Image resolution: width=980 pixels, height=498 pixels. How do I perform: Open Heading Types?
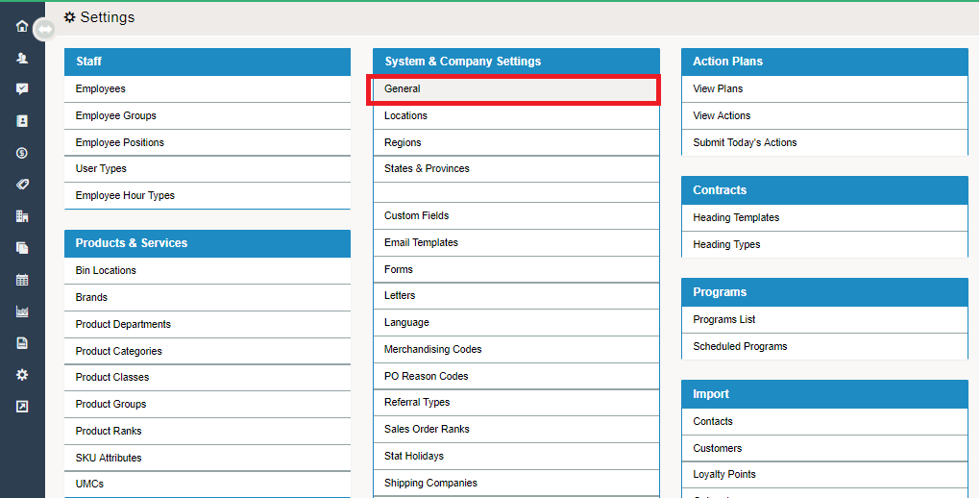pyautogui.click(x=824, y=244)
